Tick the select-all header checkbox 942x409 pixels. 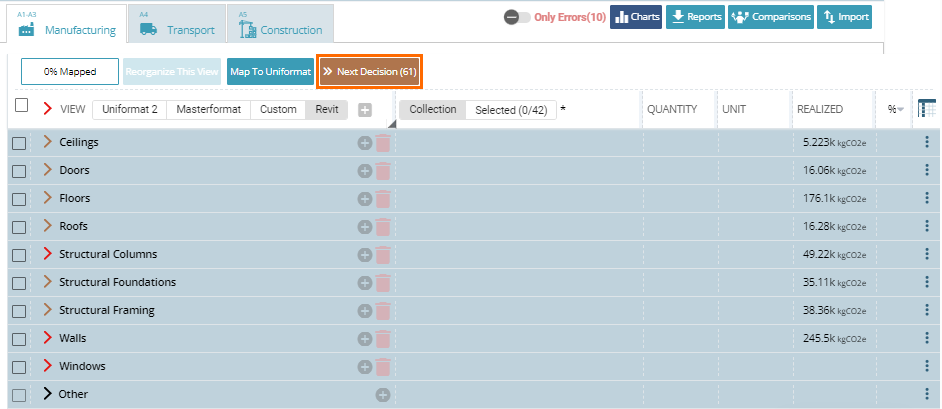coord(21,105)
